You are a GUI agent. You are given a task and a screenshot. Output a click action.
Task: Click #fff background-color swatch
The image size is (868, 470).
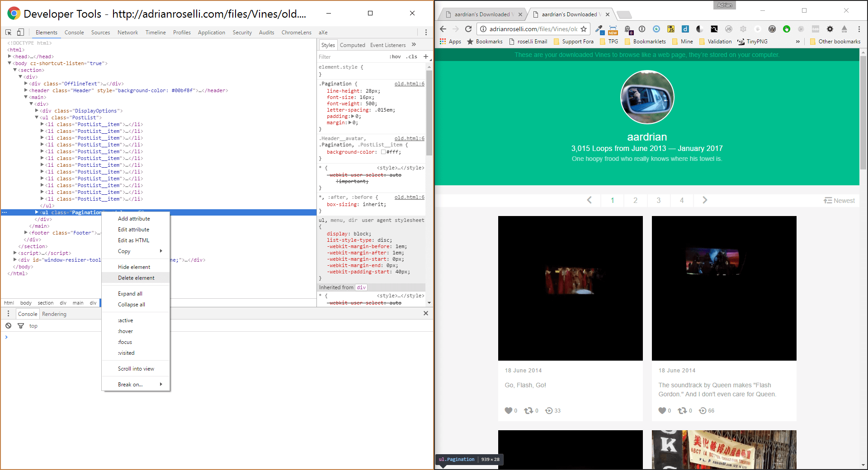pos(383,152)
